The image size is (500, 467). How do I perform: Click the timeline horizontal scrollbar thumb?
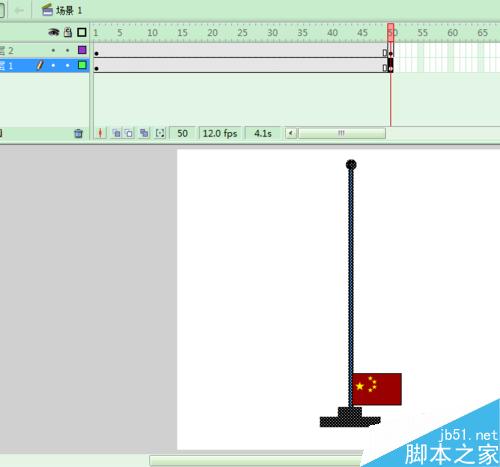click(x=342, y=133)
